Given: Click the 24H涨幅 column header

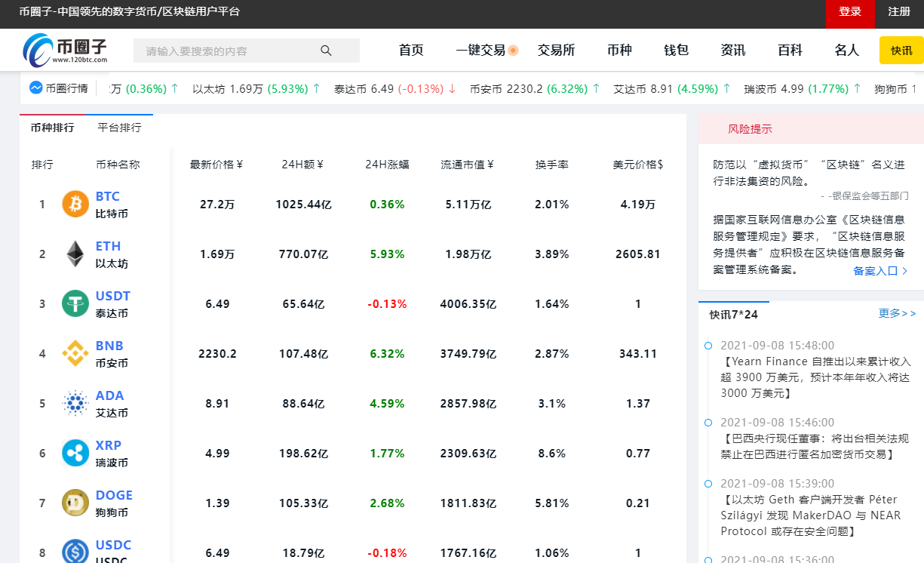Looking at the screenshot, I should [387, 165].
